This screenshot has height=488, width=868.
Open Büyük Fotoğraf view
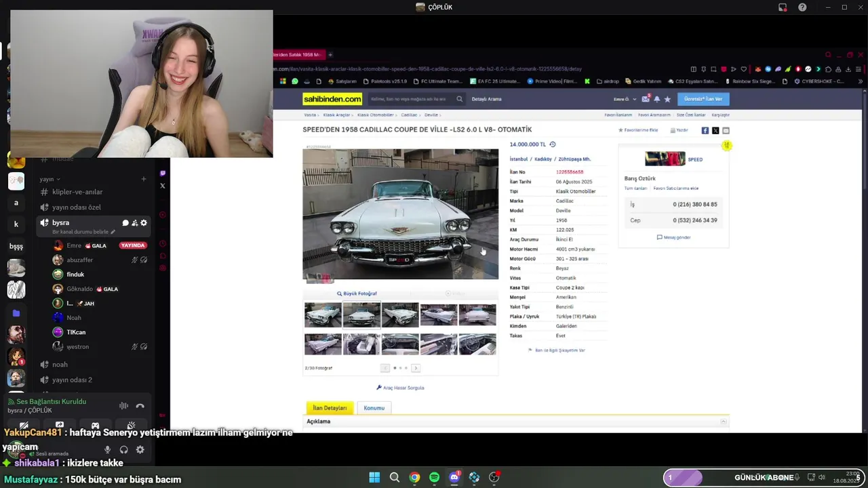tap(357, 293)
